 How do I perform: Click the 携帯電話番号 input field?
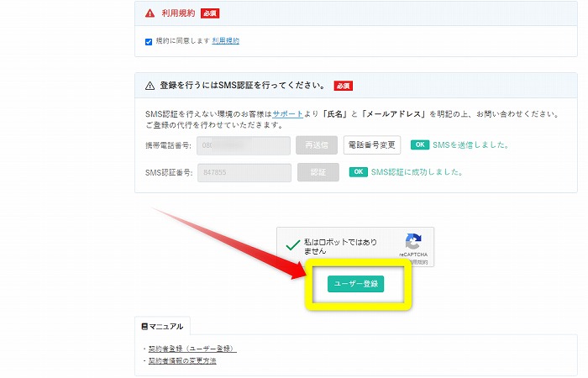(243, 144)
